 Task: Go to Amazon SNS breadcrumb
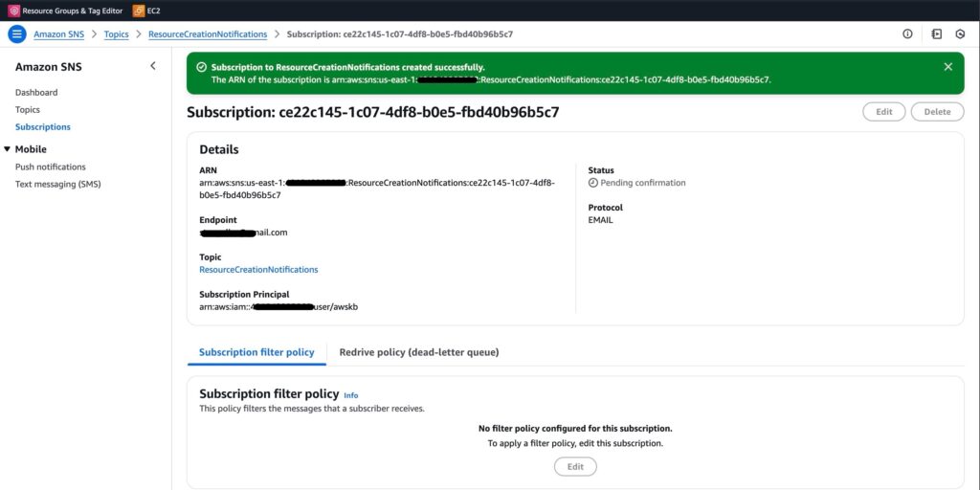point(58,34)
